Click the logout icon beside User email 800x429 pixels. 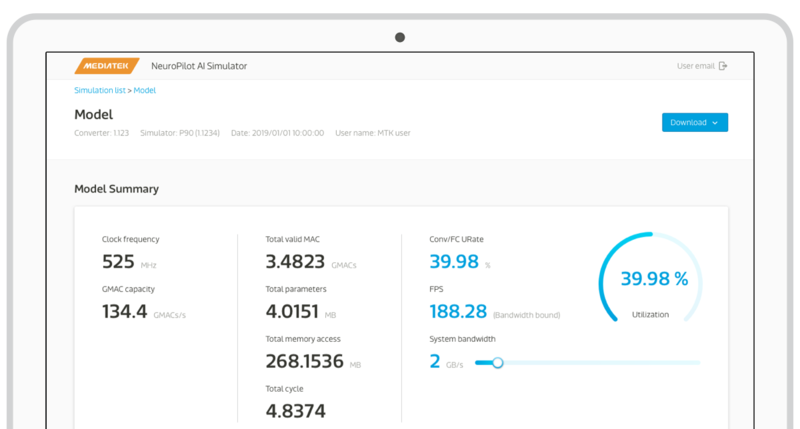tap(723, 66)
